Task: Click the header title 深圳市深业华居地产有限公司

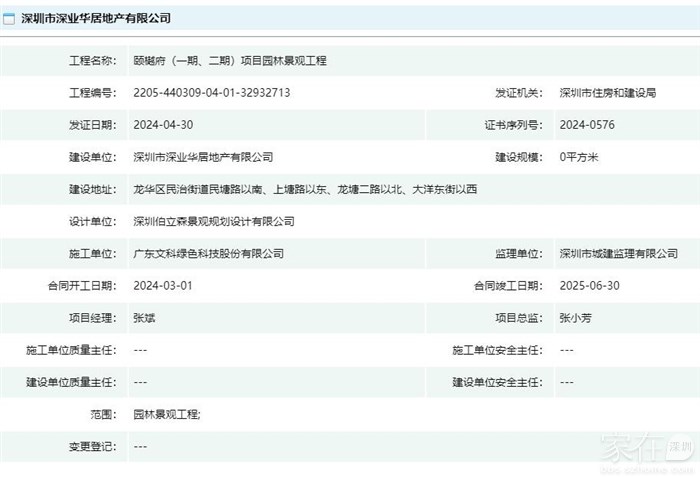Action: click(96, 18)
